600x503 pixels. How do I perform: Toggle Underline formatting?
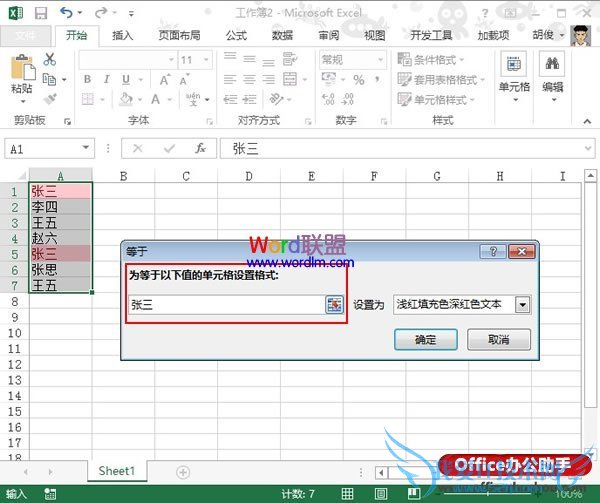coord(126,80)
